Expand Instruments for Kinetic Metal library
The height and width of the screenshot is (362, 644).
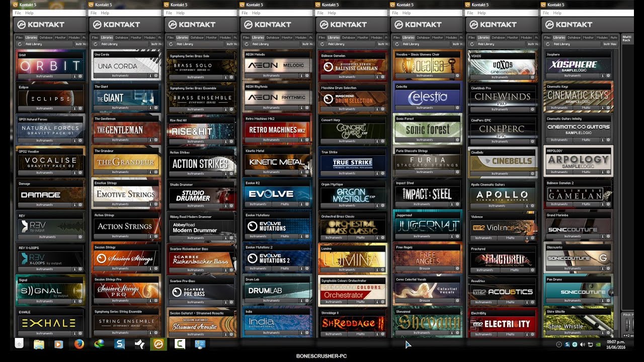tap(271, 172)
